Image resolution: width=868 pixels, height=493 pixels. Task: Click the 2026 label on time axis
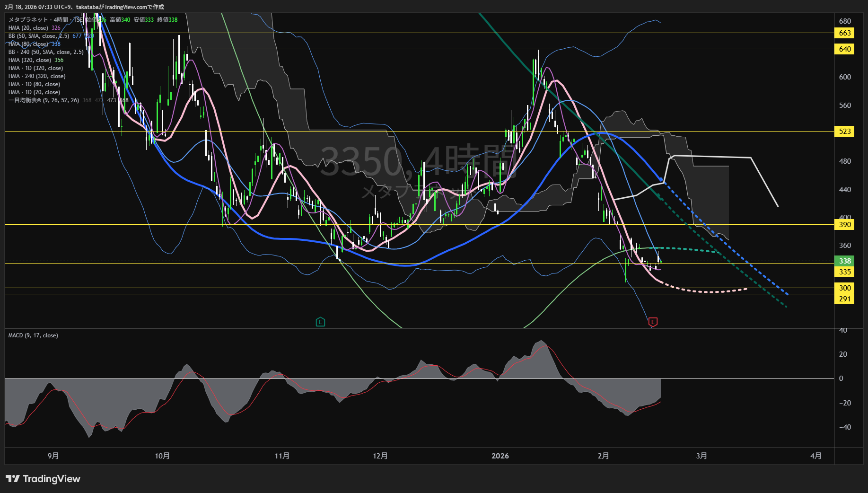(500, 456)
